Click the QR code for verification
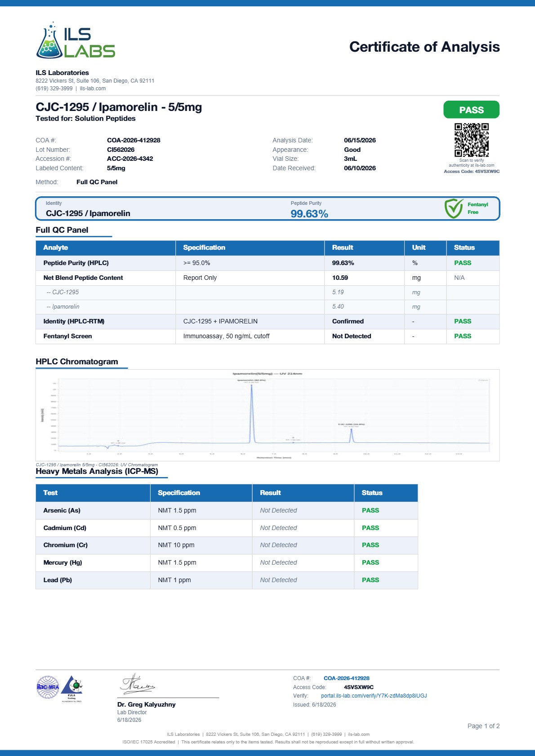 pyautogui.click(x=471, y=140)
